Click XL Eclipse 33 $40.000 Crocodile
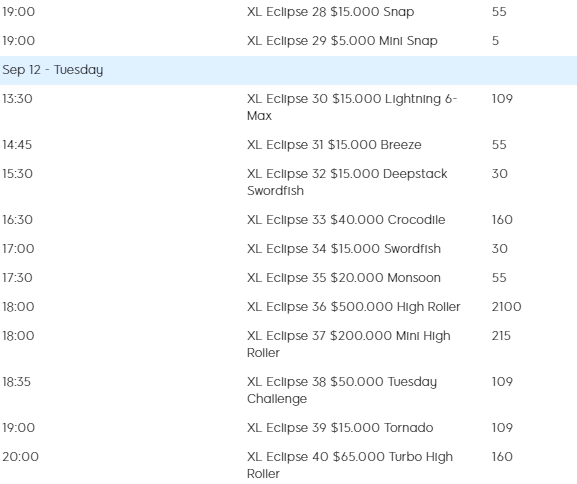This screenshot has height=484, width=577. point(346,220)
